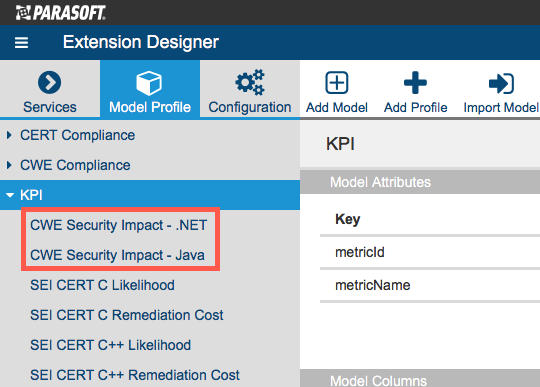Screen dimensions: 540x387
Task: Open the Services arrow icon
Action: pyautogui.click(x=50, y=82)
